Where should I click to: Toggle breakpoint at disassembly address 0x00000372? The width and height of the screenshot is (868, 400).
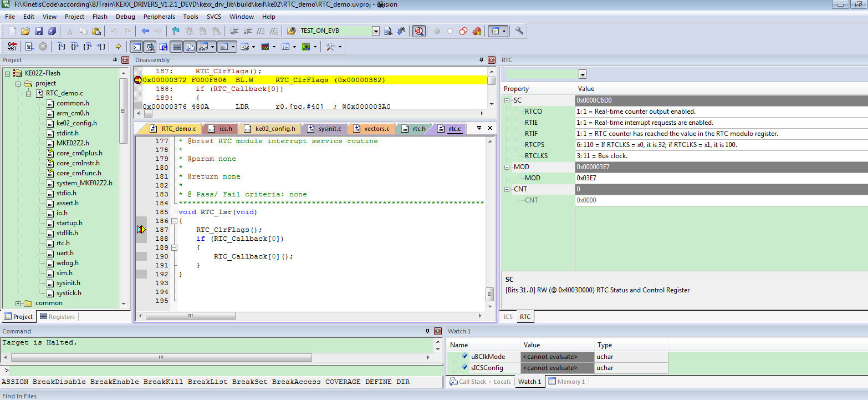coord(138,80)
